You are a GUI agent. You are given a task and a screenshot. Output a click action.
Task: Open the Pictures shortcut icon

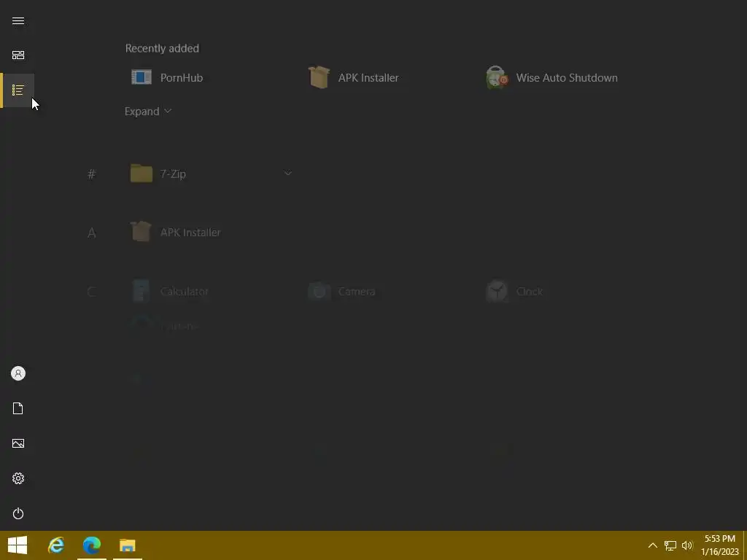[x=18, y=443]
